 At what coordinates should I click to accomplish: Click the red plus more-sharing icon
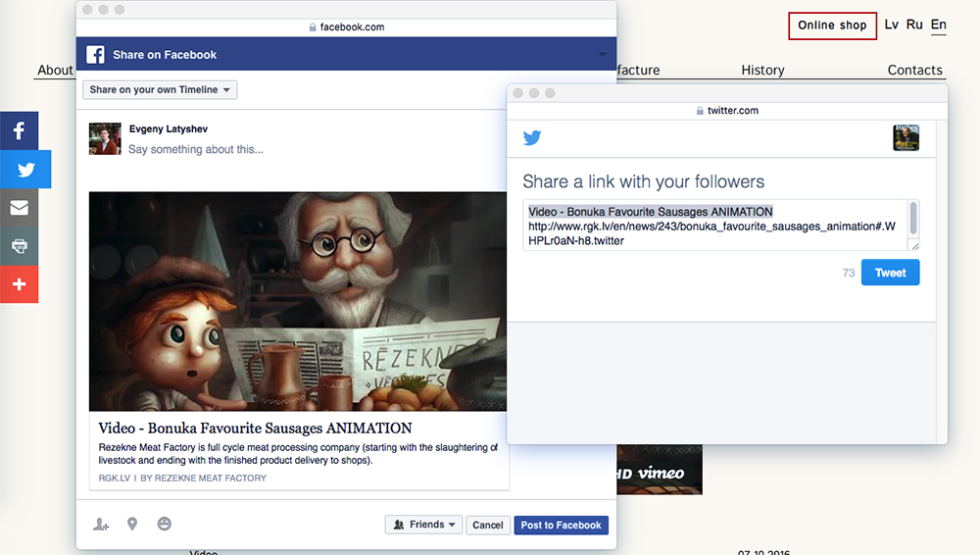19,284
